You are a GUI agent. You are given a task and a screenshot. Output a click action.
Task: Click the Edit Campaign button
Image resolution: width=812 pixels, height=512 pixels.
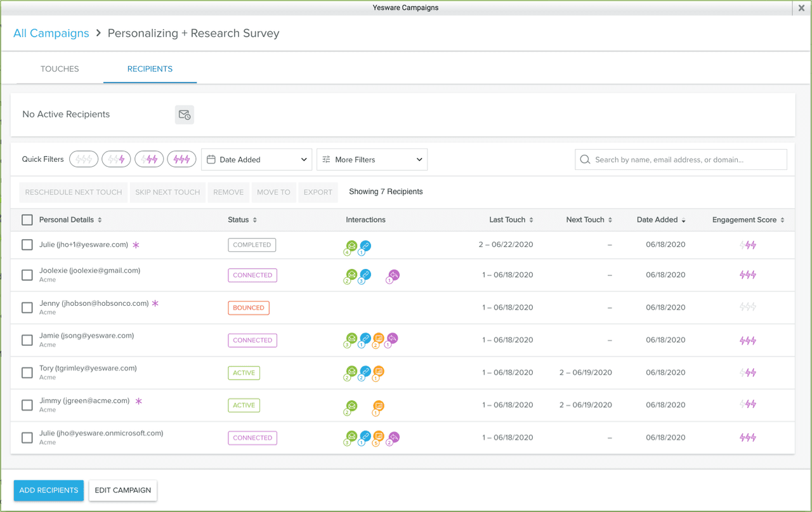(x=123, y=490)
